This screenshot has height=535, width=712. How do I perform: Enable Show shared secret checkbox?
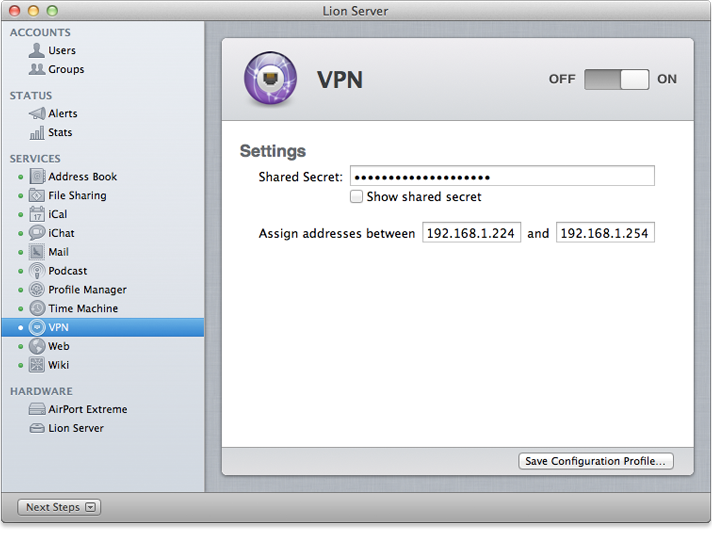[x=357, y=197]
